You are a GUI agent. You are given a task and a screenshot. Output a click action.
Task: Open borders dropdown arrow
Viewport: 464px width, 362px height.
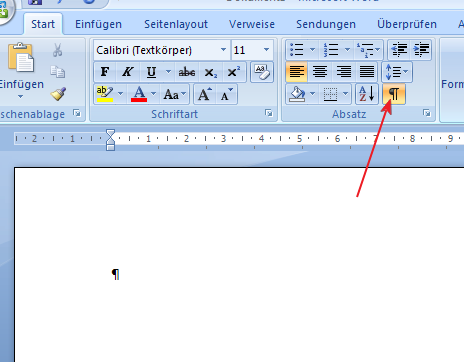tap(346, 94)
